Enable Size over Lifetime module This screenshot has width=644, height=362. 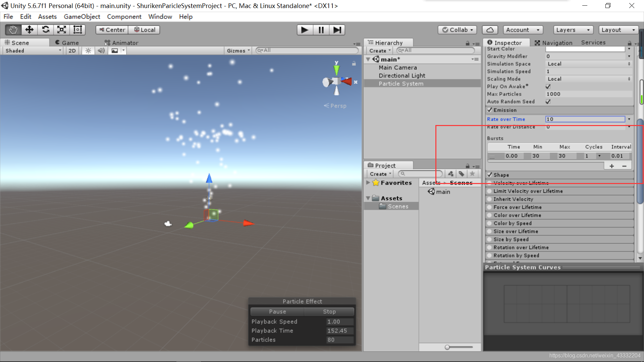[490, 231]
